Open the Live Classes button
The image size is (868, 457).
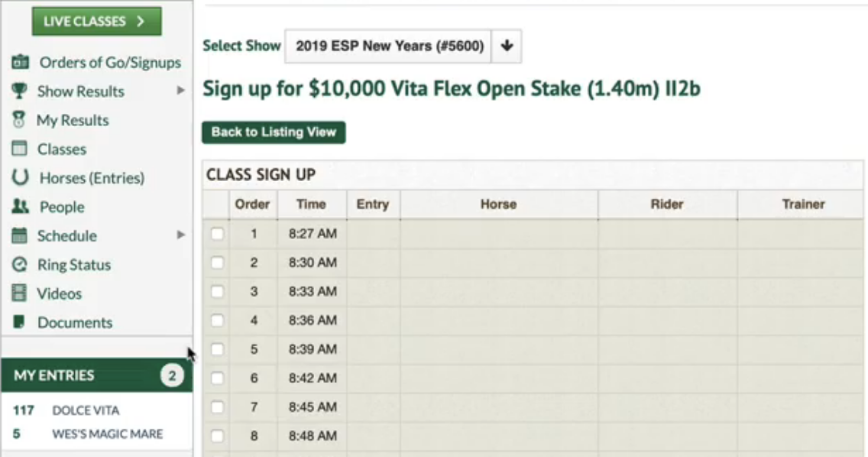97,21
